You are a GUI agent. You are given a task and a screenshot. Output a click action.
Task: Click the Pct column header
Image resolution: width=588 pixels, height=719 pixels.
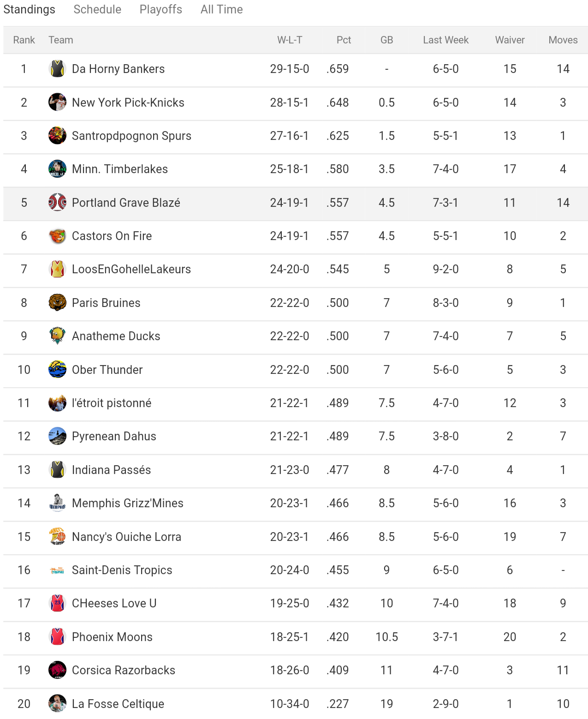(x=344, y=40)
